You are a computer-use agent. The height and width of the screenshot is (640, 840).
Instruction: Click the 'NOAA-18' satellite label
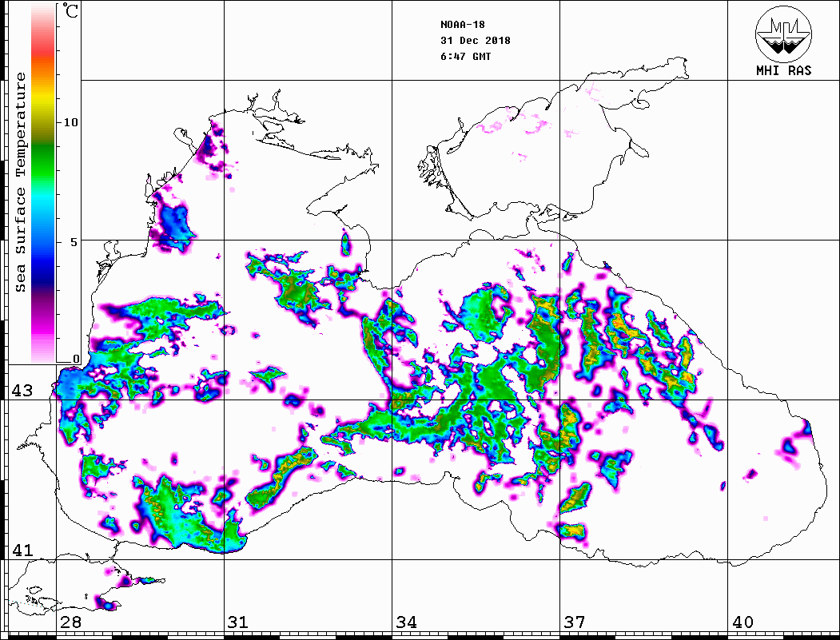pos(462,25)
